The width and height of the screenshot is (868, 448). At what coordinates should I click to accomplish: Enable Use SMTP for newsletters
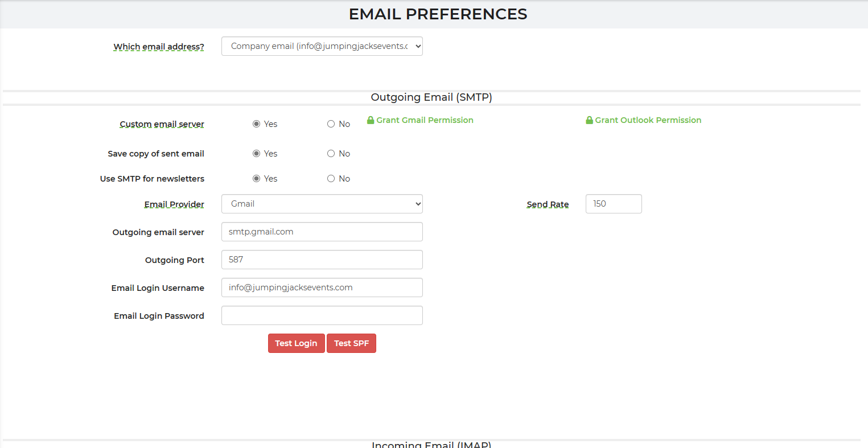(x=256, y=179)
